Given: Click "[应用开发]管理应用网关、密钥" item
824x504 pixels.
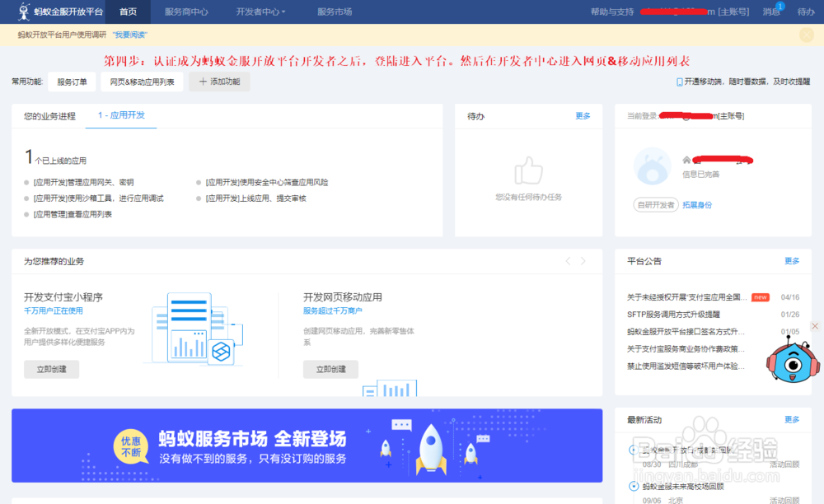Looking at the screenshot, I should pyautogui.click(x=83, y=182).
